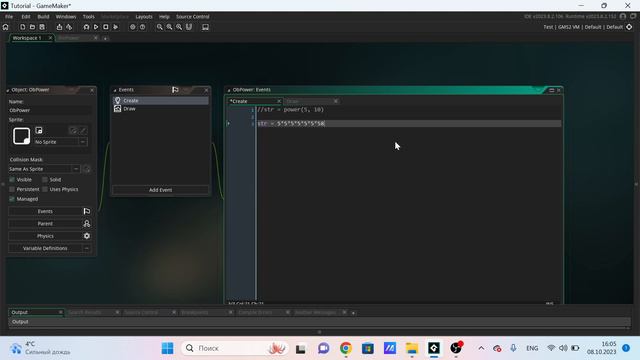Image resolution: width=640 pixels, height=360 pixels.
Task: Open the Source Control menu
Action: click(x=193, y=17)
